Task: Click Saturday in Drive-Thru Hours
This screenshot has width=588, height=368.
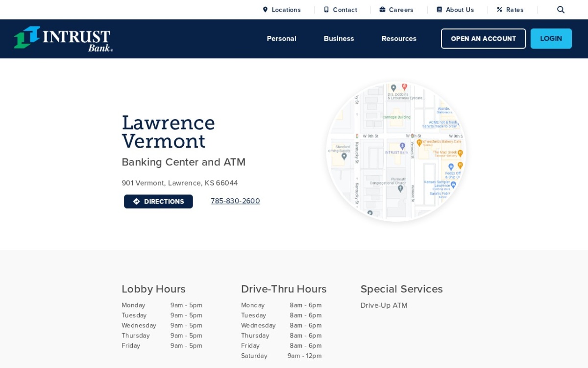Action: [x=254, y=356]
